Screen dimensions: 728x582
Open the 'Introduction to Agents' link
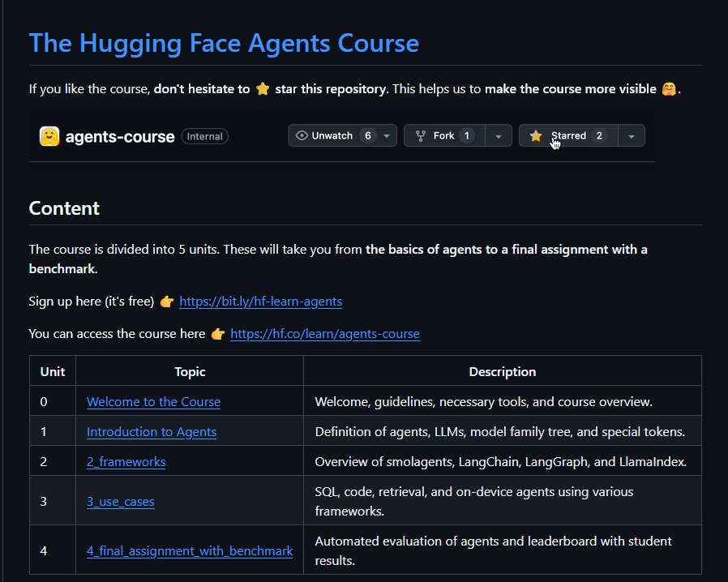tap(152, 431)
